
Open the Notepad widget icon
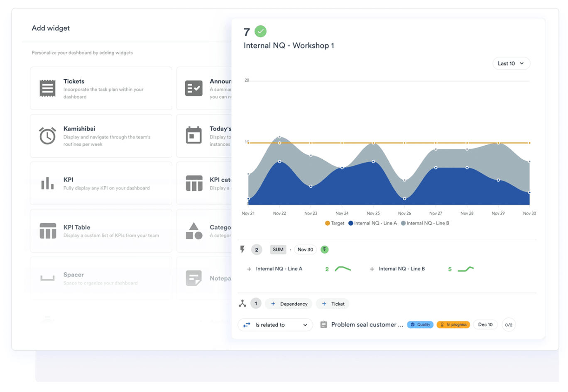pyautogui.click(x=193, y=278)
